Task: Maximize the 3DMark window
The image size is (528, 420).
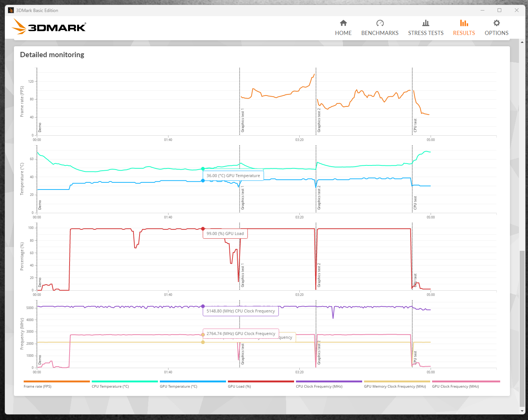Action: [499, 10]
